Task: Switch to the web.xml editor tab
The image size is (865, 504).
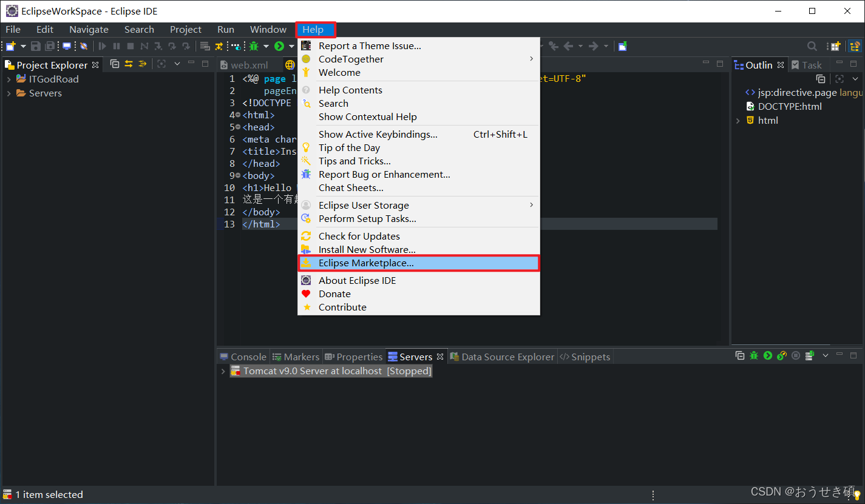Action: (x=244, y=65)
